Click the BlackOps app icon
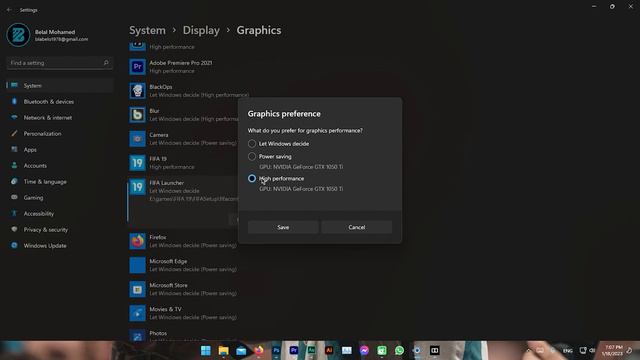Screen dimensions: 640x360 click(138, 91)
